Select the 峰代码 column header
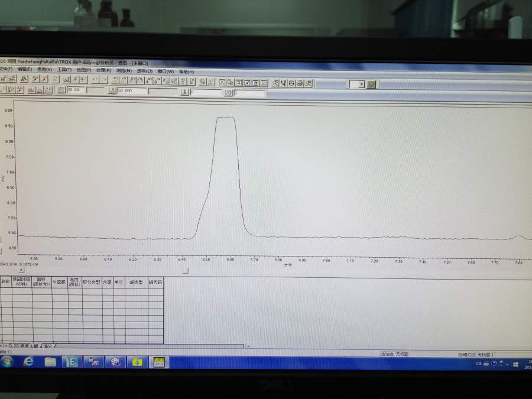The image size is (532, 399). coord(155,283)
